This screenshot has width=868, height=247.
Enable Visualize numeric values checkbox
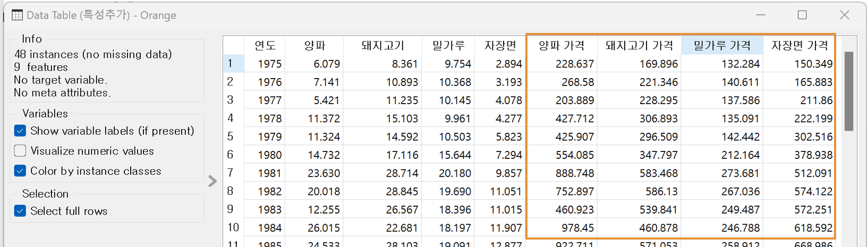20,151
